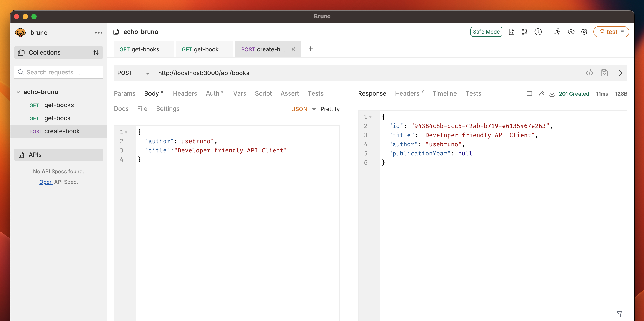Open the code generation icon beside the URL

(590, 73)
